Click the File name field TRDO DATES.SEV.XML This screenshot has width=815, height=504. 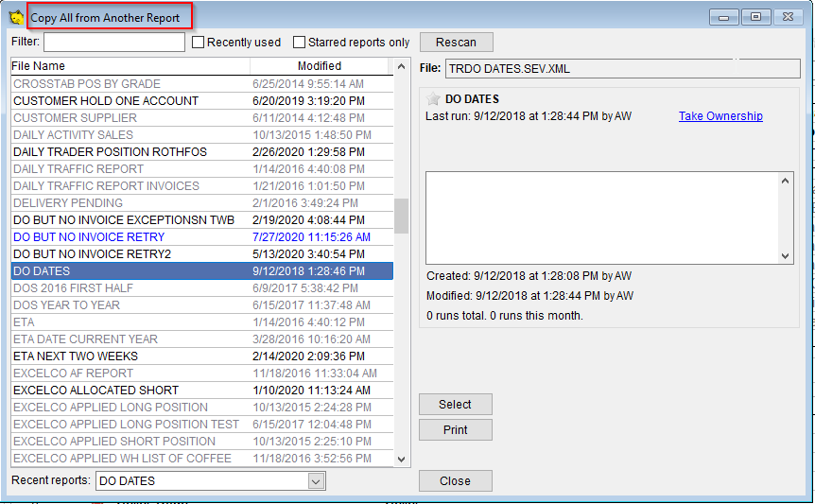click(x=623, y=69)
